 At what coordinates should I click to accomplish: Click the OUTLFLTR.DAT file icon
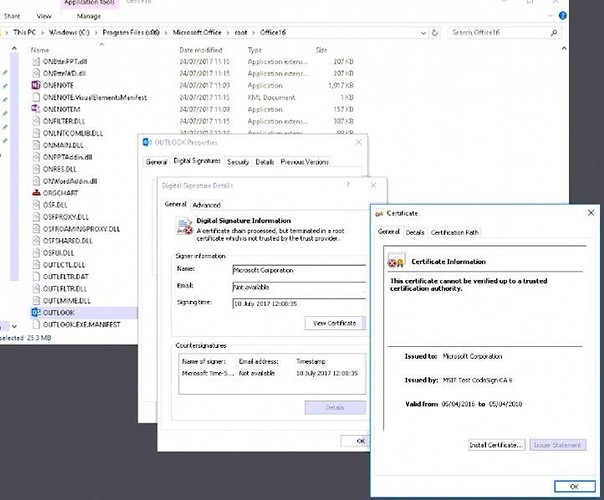click(x=35, y=276)
